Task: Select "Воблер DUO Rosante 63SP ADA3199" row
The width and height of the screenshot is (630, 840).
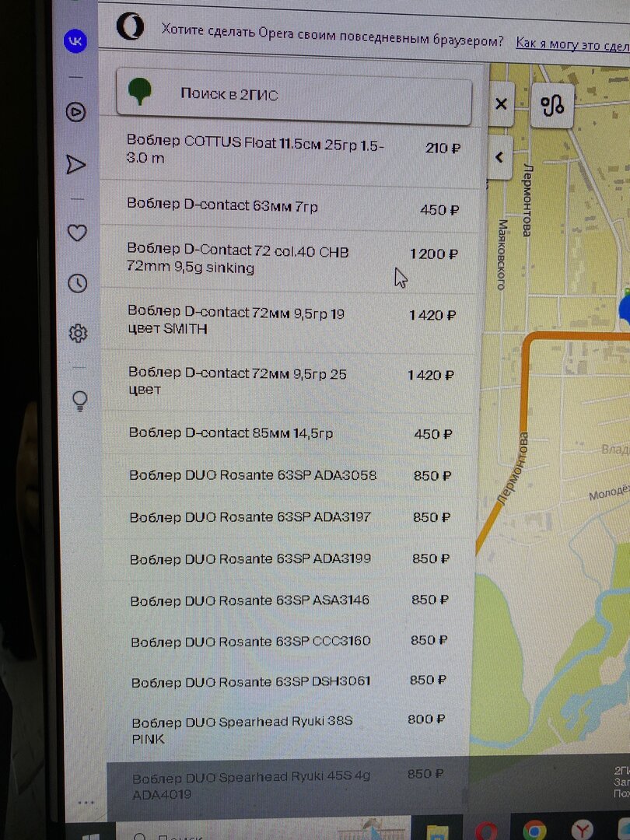Action: coord(289,558)
